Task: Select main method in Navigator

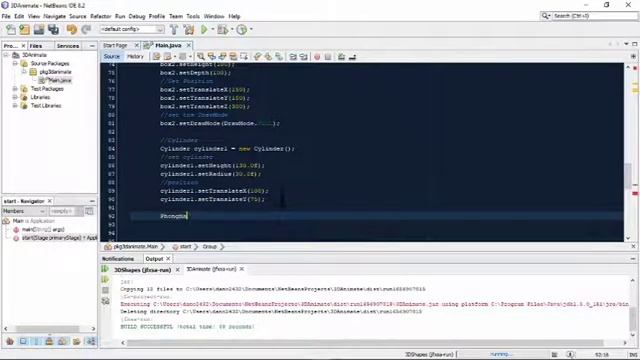Action: click(43, 229)
